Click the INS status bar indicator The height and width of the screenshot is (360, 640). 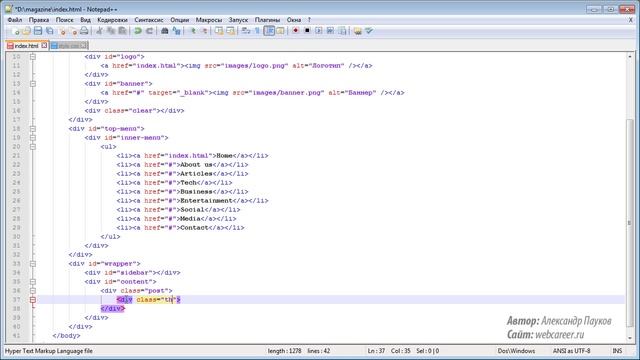pos(617,351)
